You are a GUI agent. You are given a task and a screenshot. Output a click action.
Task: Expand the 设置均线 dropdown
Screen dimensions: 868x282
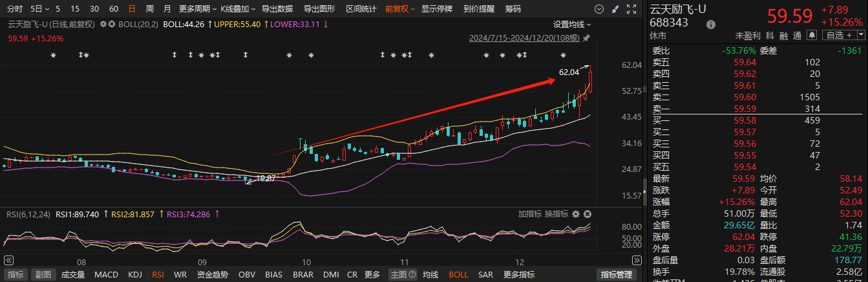(572, 24)
